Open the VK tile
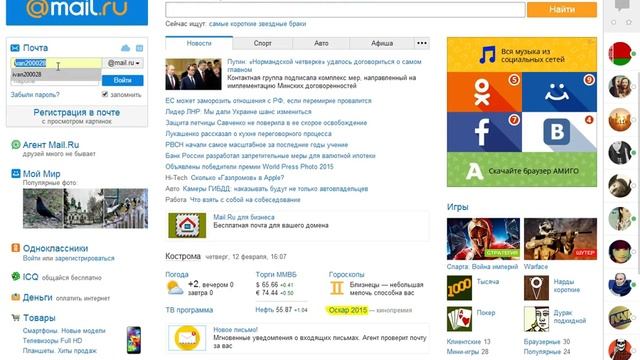The image size is (640, 360). click(x=559, y=132)
